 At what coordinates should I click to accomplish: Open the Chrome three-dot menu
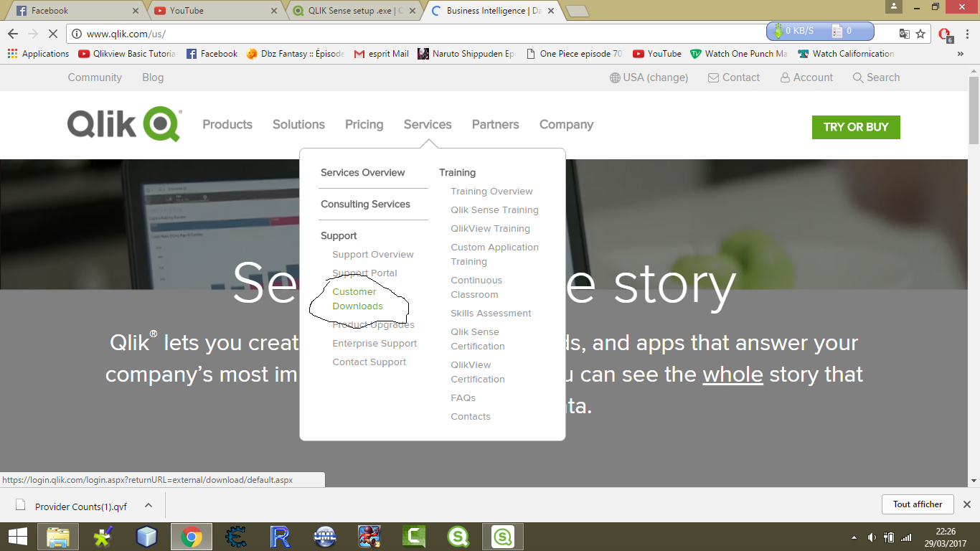pyautogui.click(x=966, y=34)
